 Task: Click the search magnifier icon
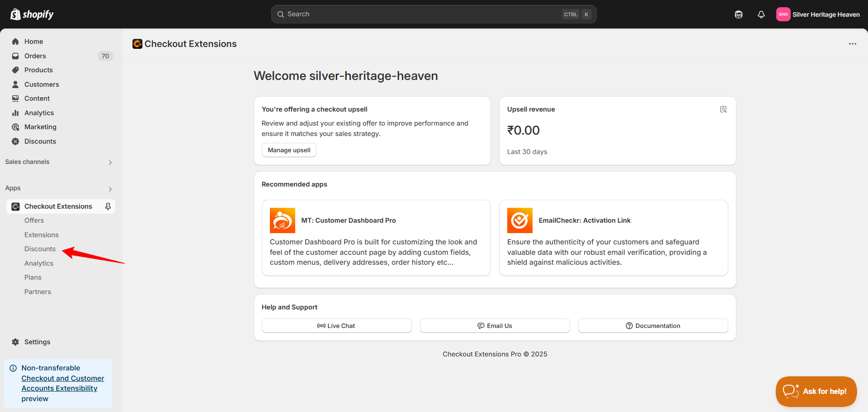point(281,14)
